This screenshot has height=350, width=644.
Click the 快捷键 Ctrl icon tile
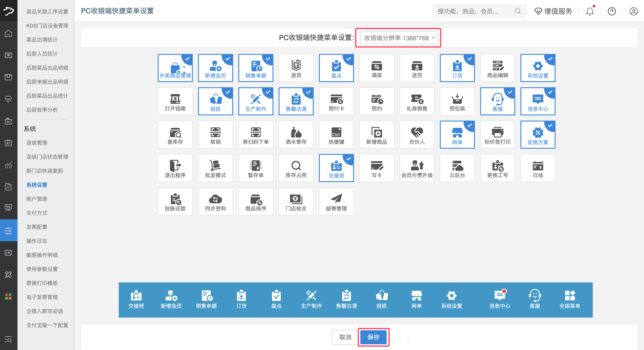click(336, 135)
